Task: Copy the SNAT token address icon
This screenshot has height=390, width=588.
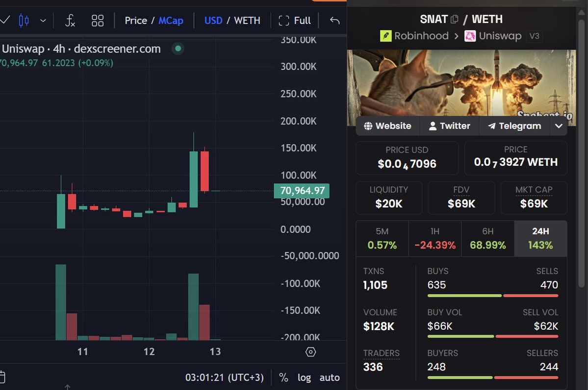Action: click(x=454, y=19)
